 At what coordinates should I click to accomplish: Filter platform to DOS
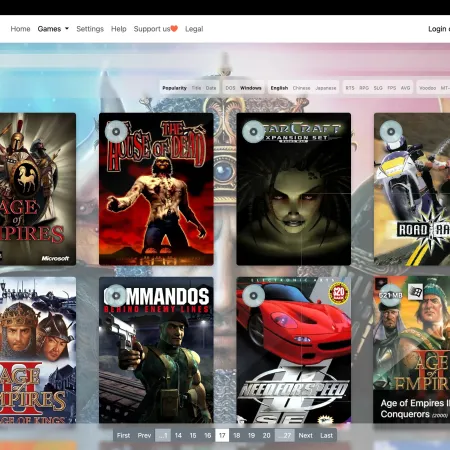tap(230, 88)
